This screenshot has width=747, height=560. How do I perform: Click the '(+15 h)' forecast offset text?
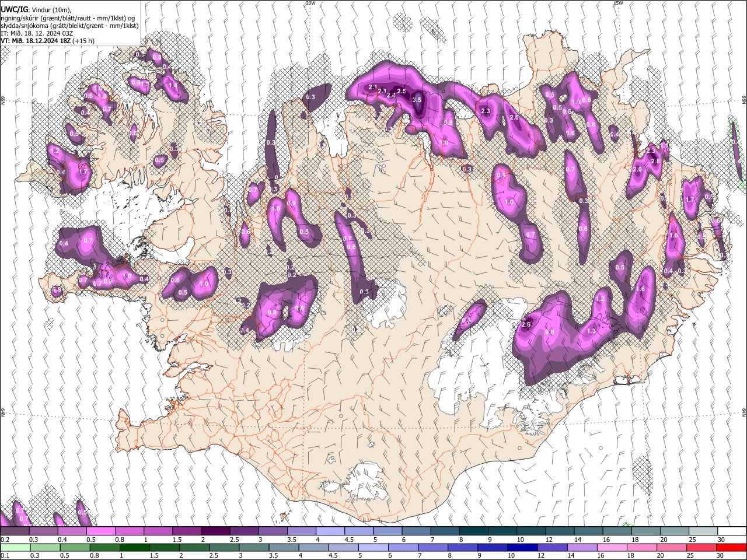84,41
